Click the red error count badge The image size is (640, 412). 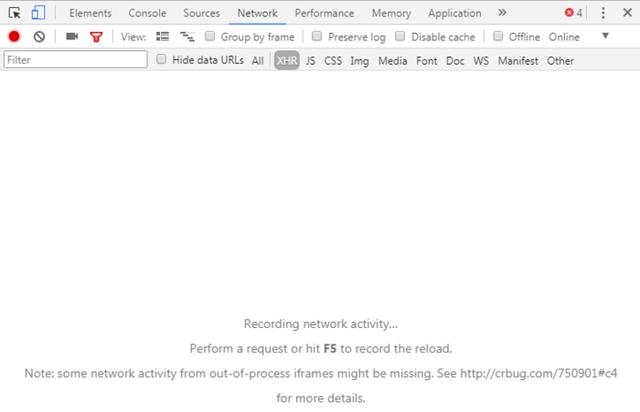click(573, 13)
